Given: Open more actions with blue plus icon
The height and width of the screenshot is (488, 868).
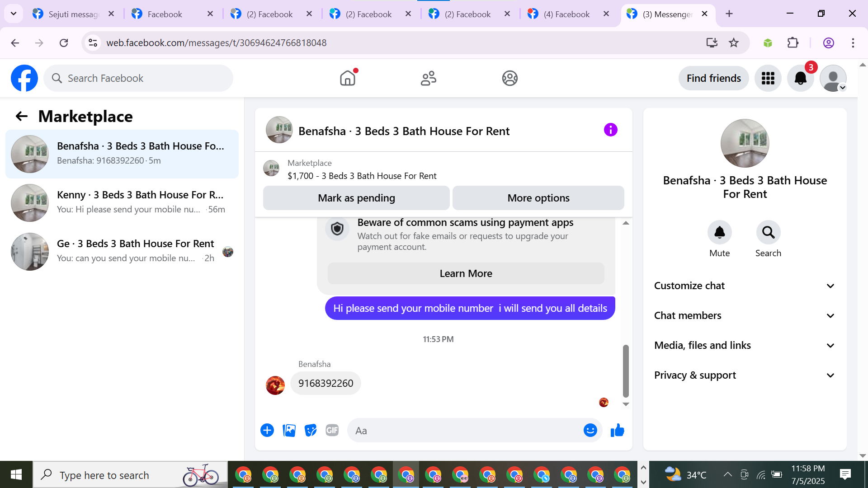Looking at the screenshot, I should [x=267, y=431].
